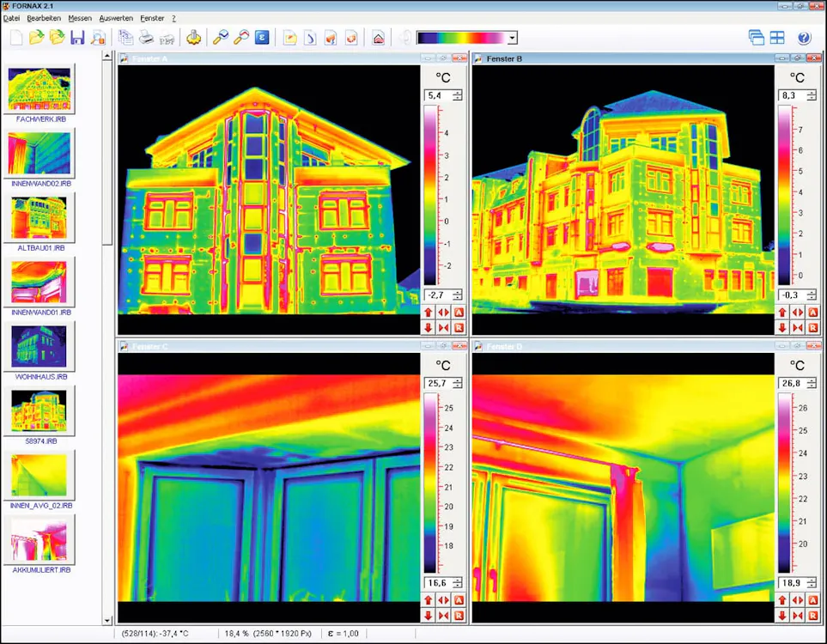Cascade windows using the toolbar icon
Viewport: 827px width, 644px height.
(x=756, y=38)
